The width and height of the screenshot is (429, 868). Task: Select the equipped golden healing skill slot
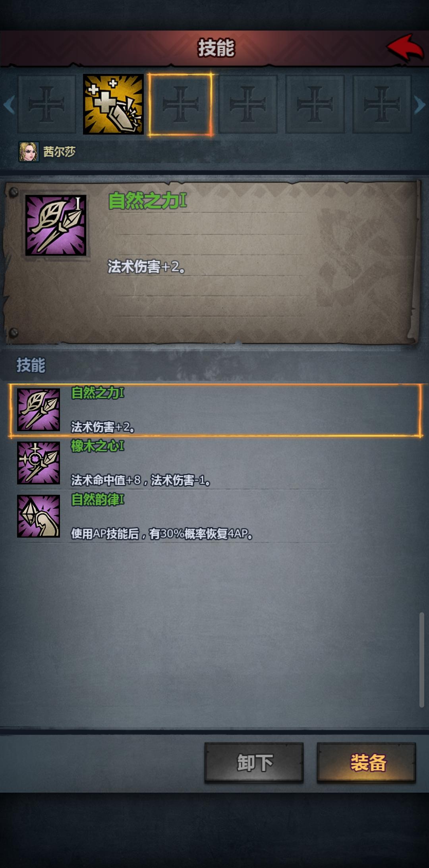pyautogui.click(x=113, y=104)
